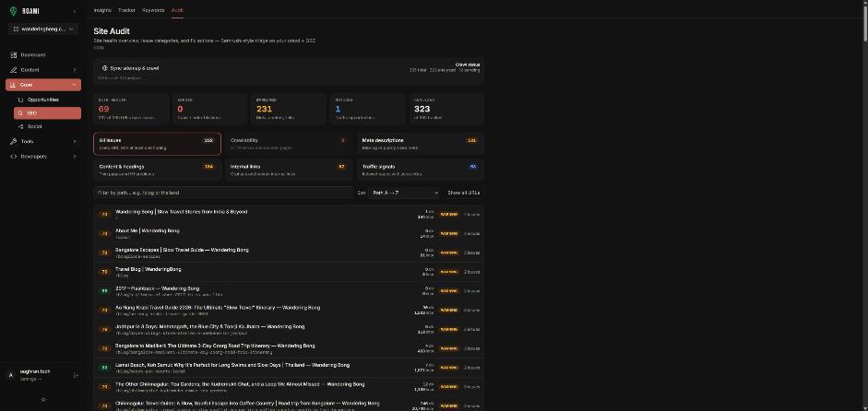The height and width of the screenshot is (411, 868).
Task: Click the green score badge of 2017 Flashback
Action: 104,291
